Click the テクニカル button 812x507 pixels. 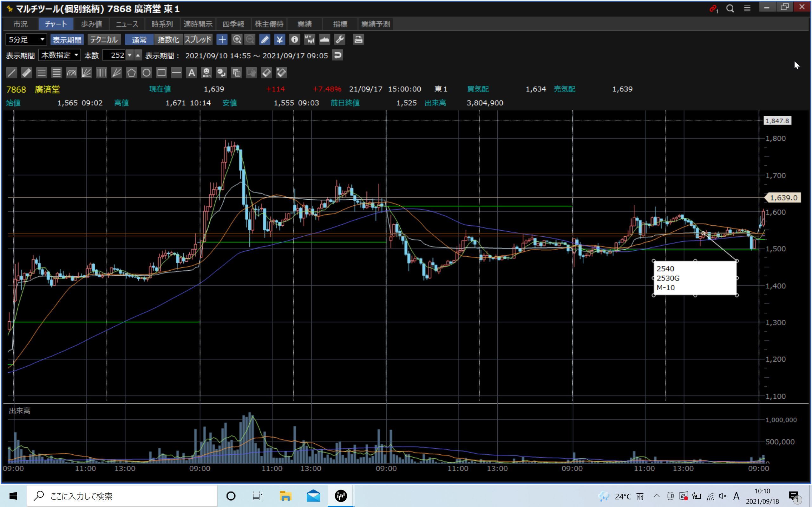click(x=104, y=40)
